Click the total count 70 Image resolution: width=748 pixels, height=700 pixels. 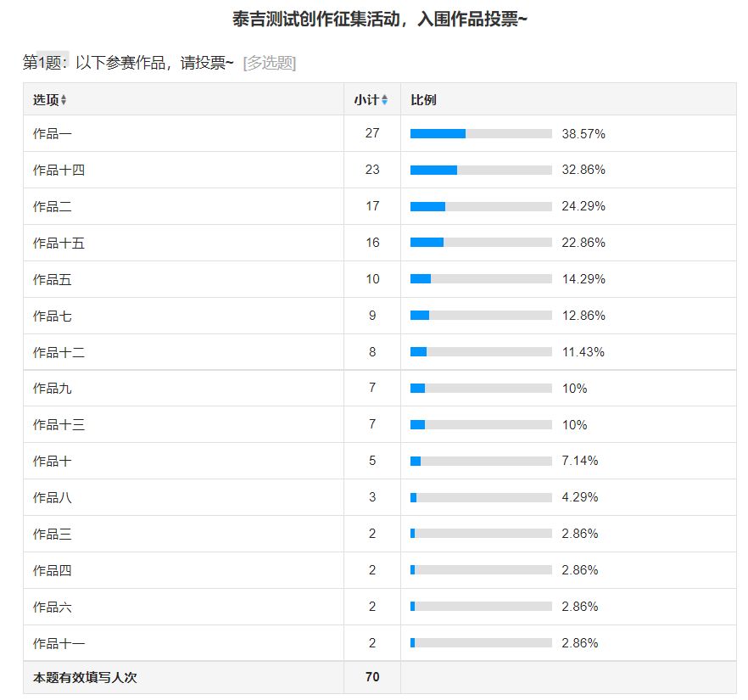click(x=372, y=677)
